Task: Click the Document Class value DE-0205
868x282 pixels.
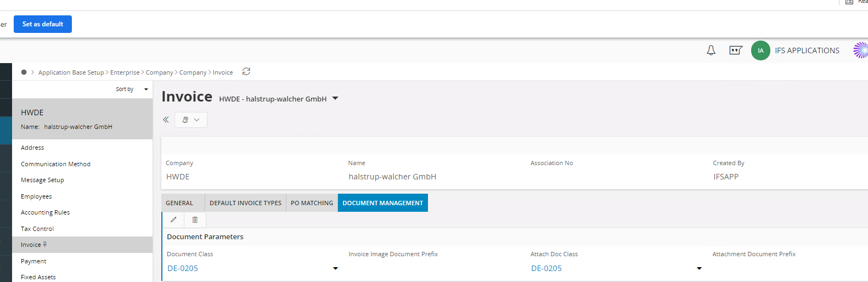Action: point(183,268)
